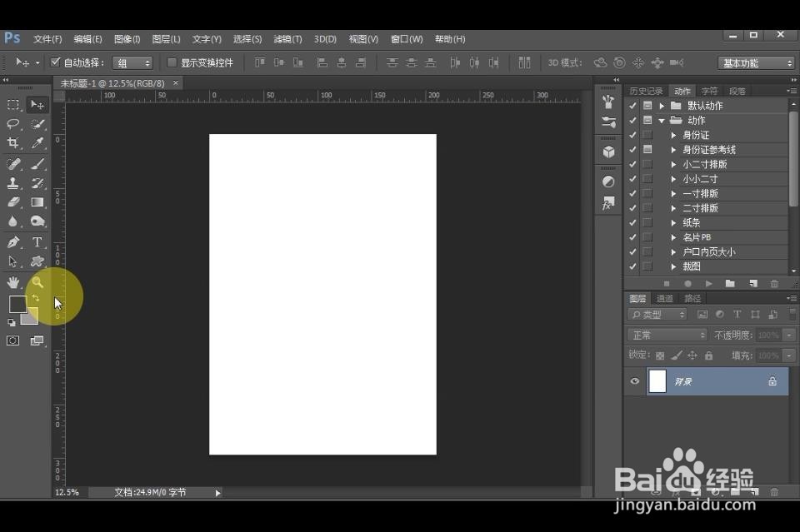Viewport: 800px width, 532px height.
Task: Switch to the 字符 tab
Action: [x=709, y=92]
